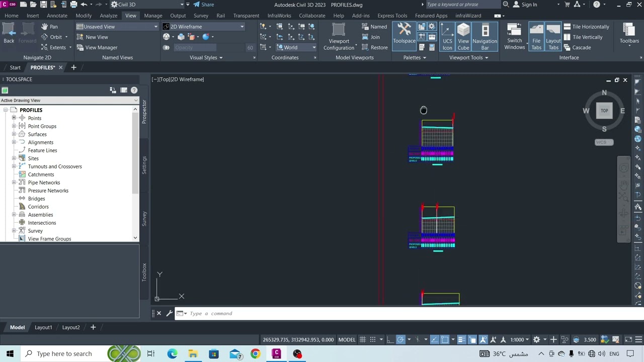Image resolution: width=644 pixels, height=362 pixels.
Task: Click Extents zoom tool
Action: point(53,47)
